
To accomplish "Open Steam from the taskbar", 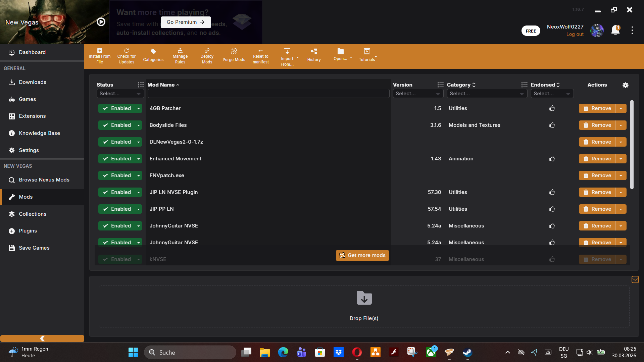I will 467,352.
